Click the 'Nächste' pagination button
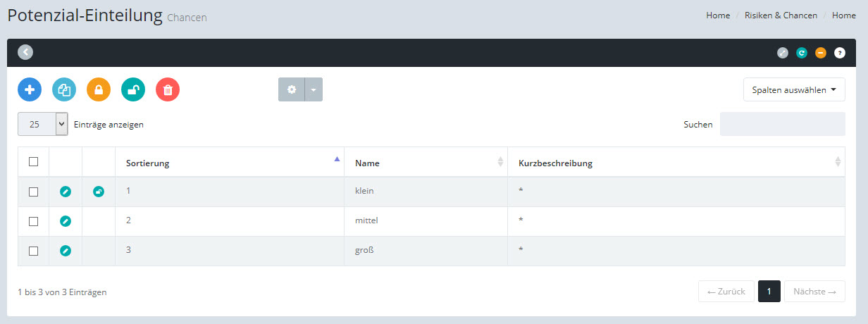The height and width of the screenshot is (324, 868). click(x=814, y=292)
